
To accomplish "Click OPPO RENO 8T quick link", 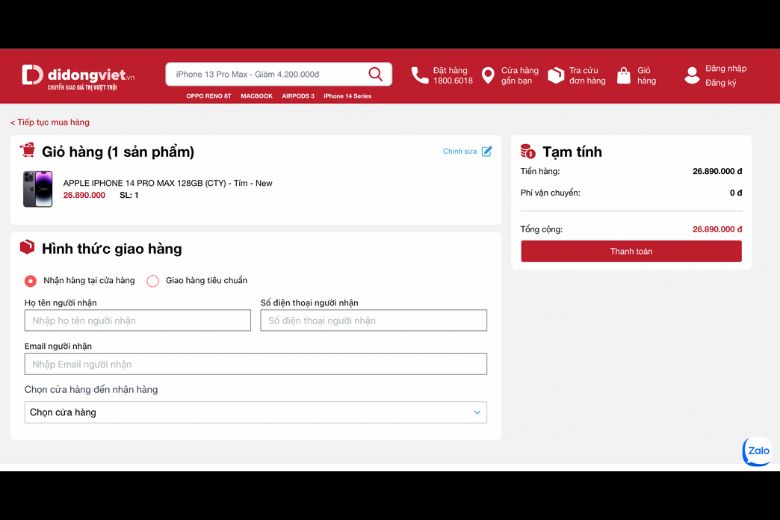I will (x=209, y=96).
